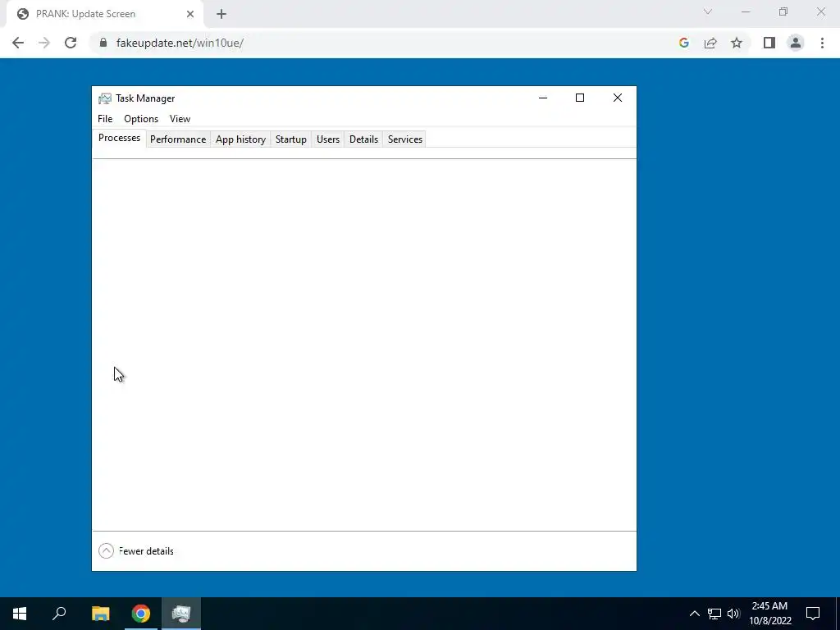Minimize the Task Manager window
Viewport: 840px width, 630px height.
pos(543,98)
